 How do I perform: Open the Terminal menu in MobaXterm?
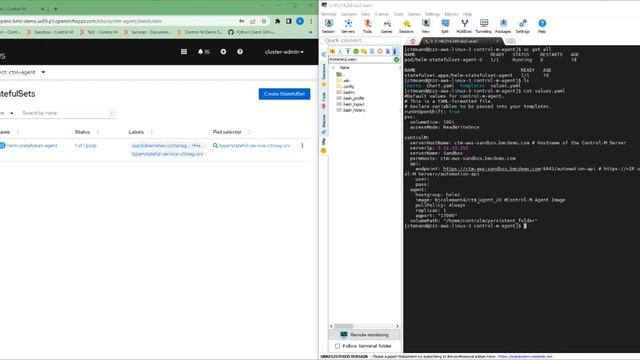pyautogui.click(x=329, y=14)
